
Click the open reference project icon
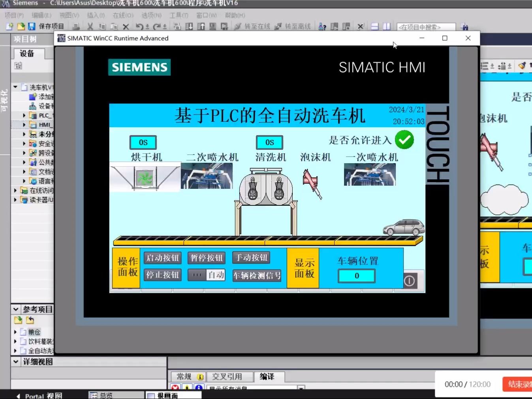coord(18,320)
